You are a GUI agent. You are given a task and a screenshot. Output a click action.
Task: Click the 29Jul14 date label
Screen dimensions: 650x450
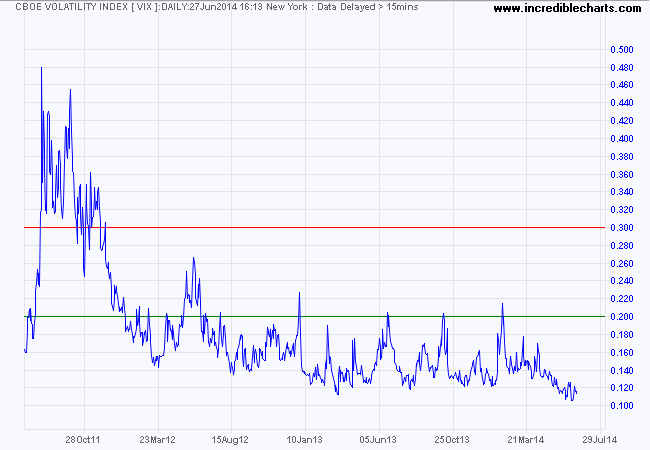coord(599,440)
